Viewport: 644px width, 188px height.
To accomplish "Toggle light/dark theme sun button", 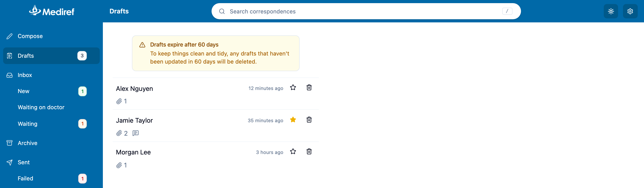I will (x=611, y=11).
